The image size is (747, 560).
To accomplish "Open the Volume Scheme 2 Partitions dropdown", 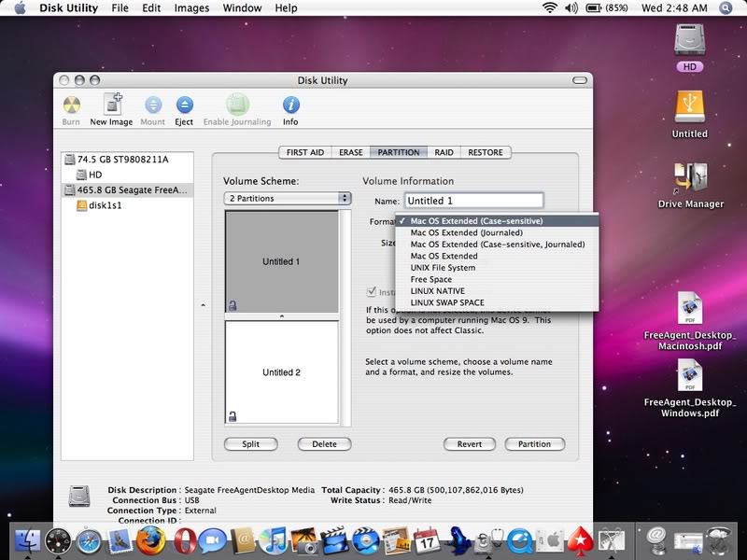I will coord(288,198).
